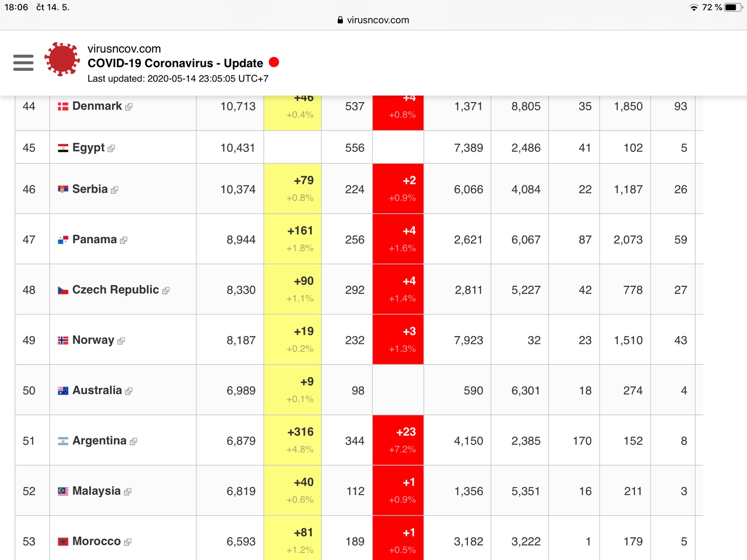Click the Czech Republic flag icon

(63, 290)
